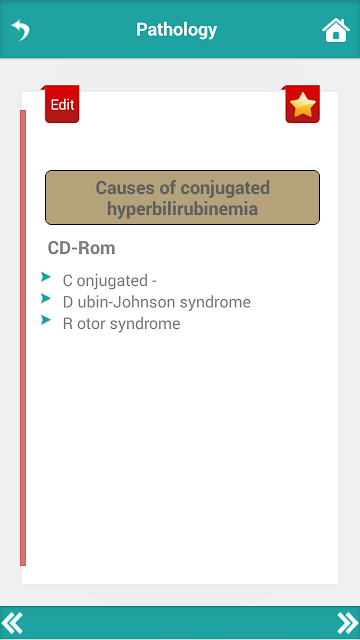Click the arrow bullet beside Rotor syndrome
This screenshot has height=640, width=360.
(x=46, y=320)
